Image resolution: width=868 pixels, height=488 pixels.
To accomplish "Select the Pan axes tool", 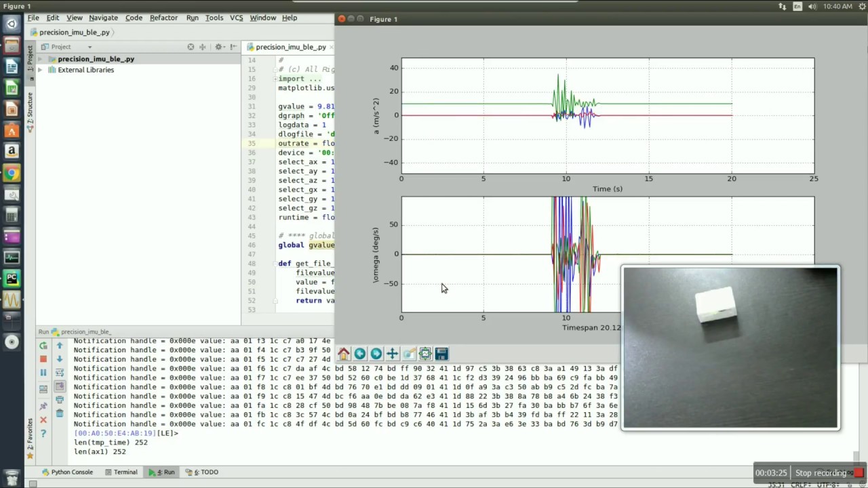I will pos(393,354).
